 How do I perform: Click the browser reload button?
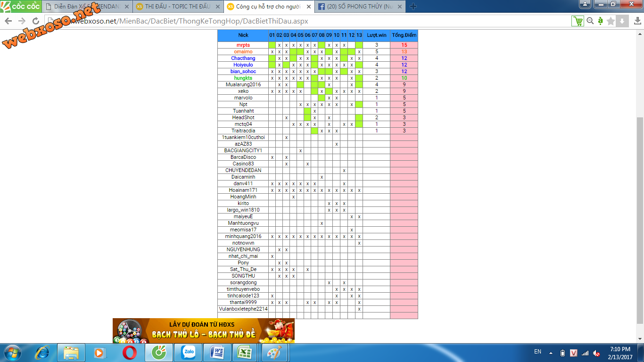(36, 21)
